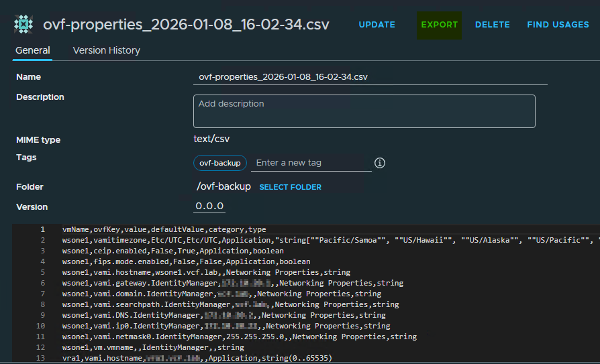Click the vami.DNS.IdentityManager line
Screen dimensions: 600x364
coord(224,315)
